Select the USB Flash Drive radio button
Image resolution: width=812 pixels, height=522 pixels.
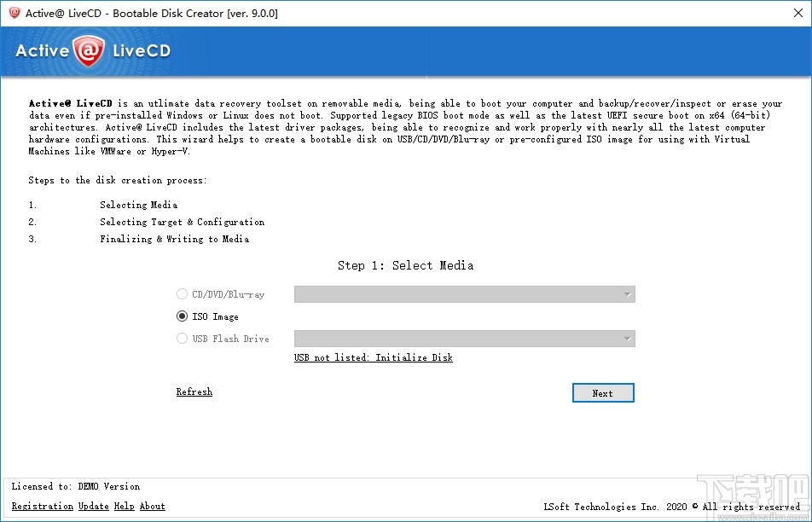(x=182, y=338)
